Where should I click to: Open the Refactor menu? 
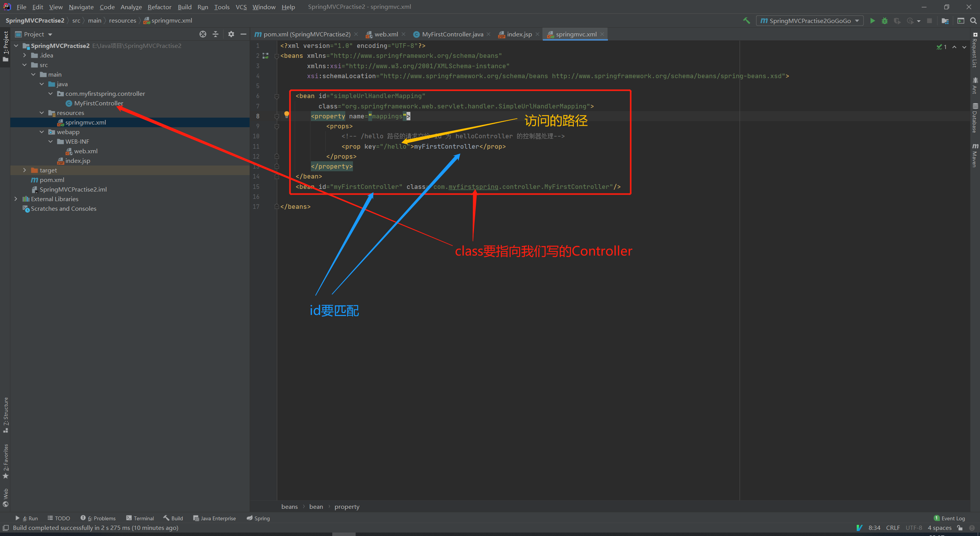[x=159, y=7]
